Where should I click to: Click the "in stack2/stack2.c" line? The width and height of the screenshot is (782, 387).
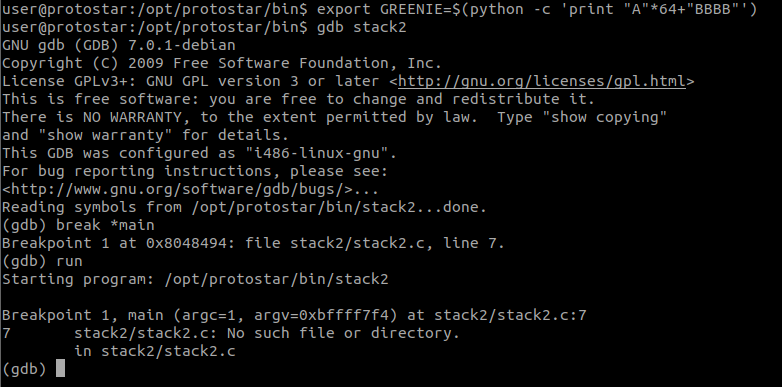tap(155, 351)
